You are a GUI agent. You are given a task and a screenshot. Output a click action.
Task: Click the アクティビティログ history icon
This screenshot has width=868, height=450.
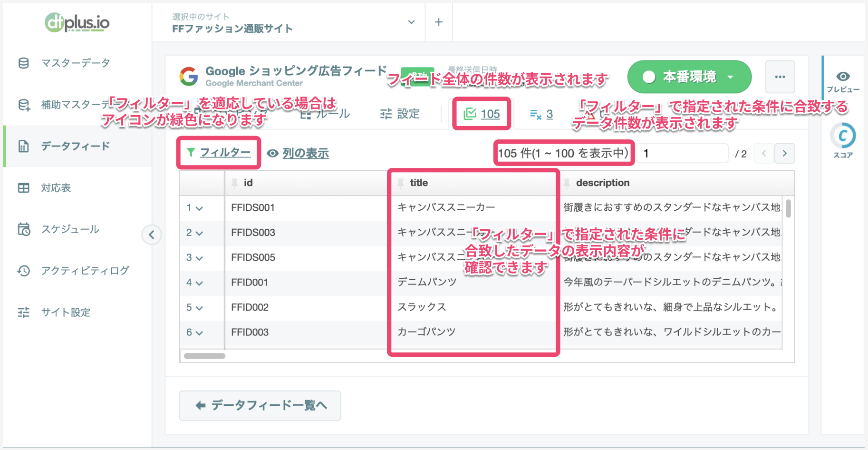tap(23, 271)
